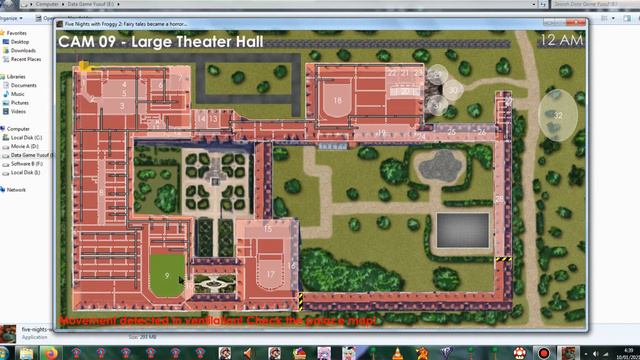
Task: Expand Libraries in Explorer sidebar
Action: (x=16, y=77)
